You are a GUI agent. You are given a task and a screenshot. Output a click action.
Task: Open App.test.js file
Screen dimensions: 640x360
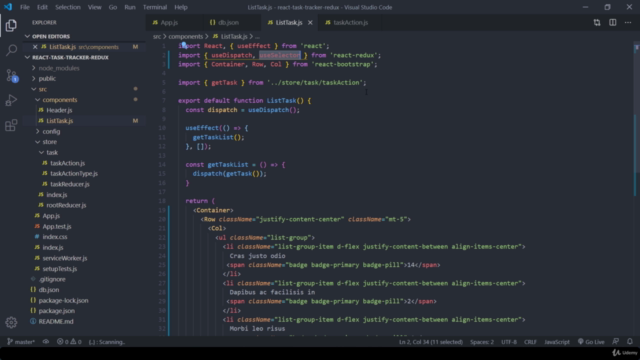[x=57, y=226]
